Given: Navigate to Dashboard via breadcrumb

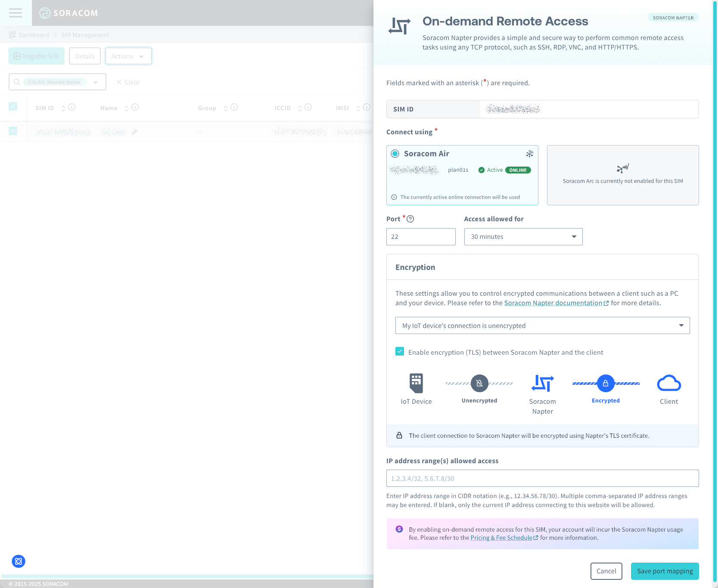Looking at the screenshot, I should (33, 35).
